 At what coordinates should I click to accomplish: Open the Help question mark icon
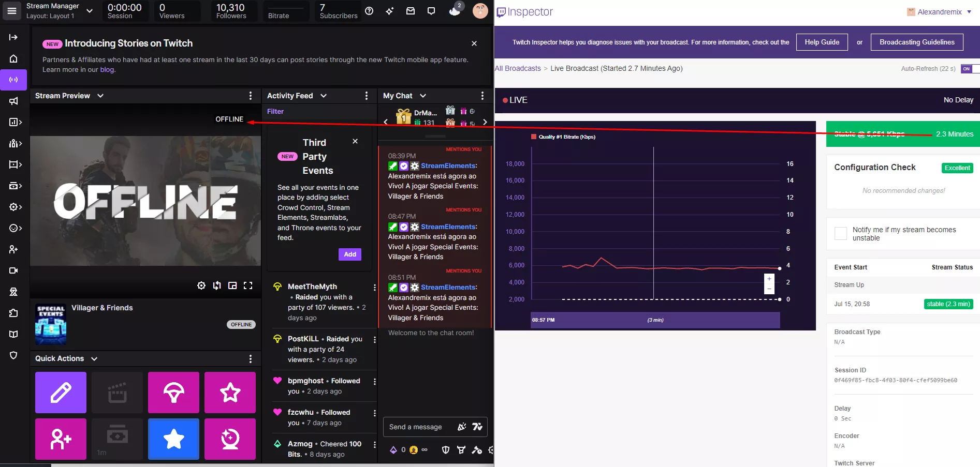(369, 10)
